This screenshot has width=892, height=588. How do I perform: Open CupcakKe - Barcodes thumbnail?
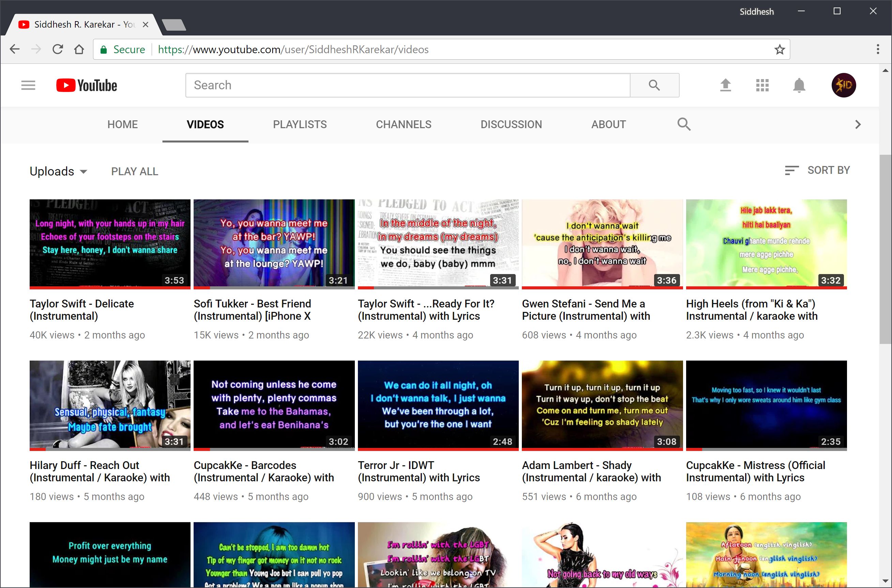pos(274,405)
